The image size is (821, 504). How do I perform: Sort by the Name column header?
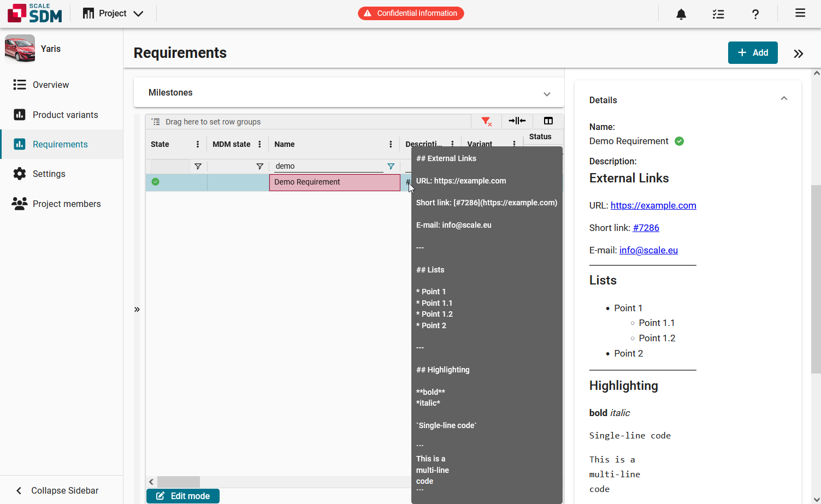coord(285,144)
